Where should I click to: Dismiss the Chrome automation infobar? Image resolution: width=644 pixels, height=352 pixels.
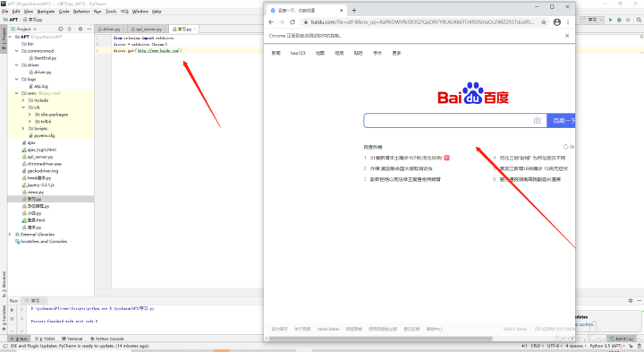(x=567, y=36)
